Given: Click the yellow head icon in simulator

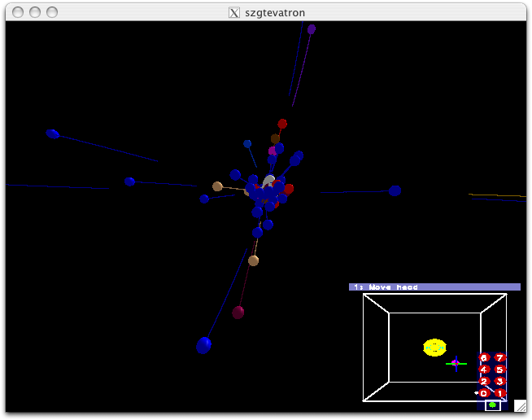Looking at the screenshot, I should 434,348.
